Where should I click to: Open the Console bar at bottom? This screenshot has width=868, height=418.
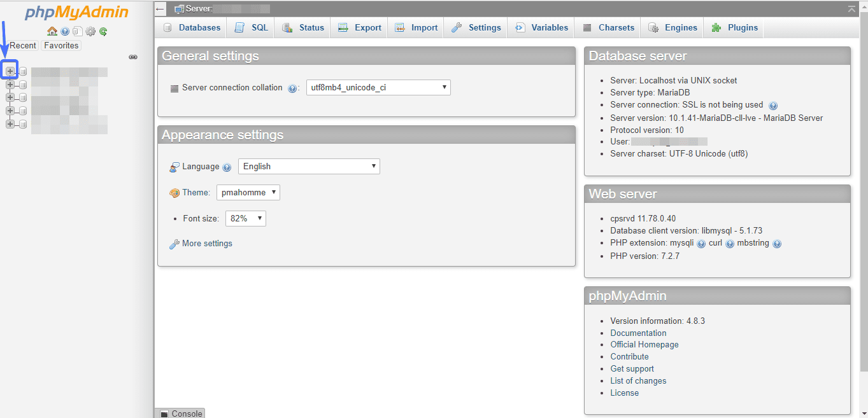pyautogui.click(x=181, y=414)
